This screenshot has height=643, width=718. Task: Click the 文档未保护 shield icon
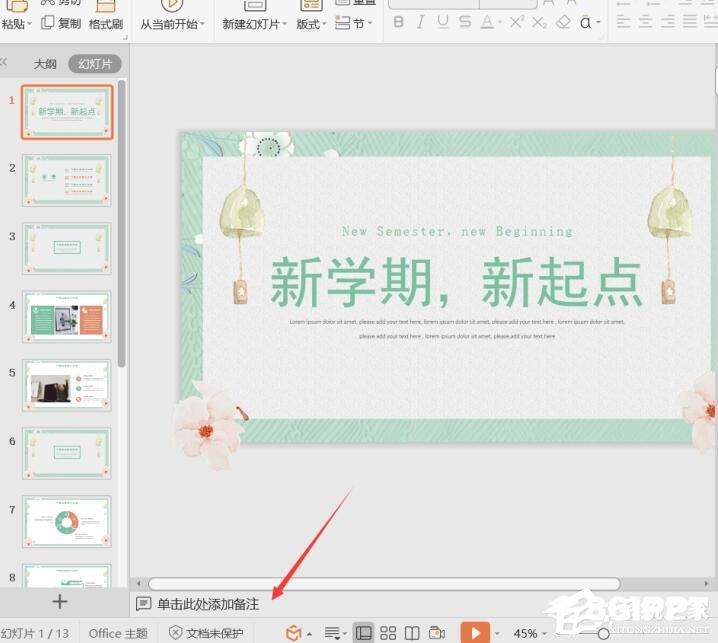click(175, 633)
